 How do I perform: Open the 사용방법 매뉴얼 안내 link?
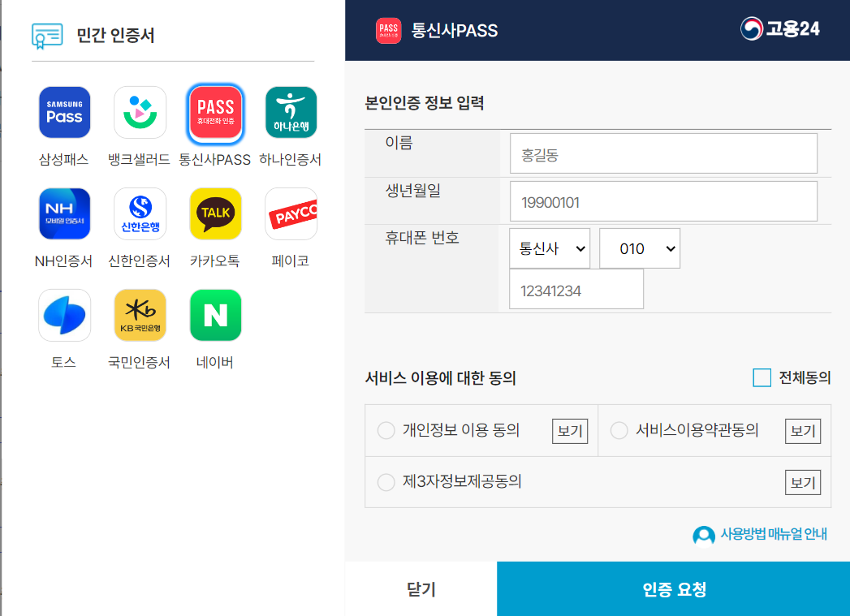point(774,534)
